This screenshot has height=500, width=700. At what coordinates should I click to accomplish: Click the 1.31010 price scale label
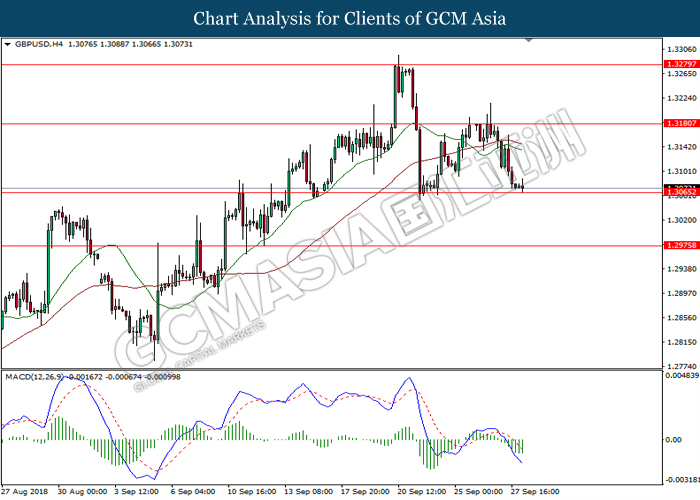click(x=682, y=171)
